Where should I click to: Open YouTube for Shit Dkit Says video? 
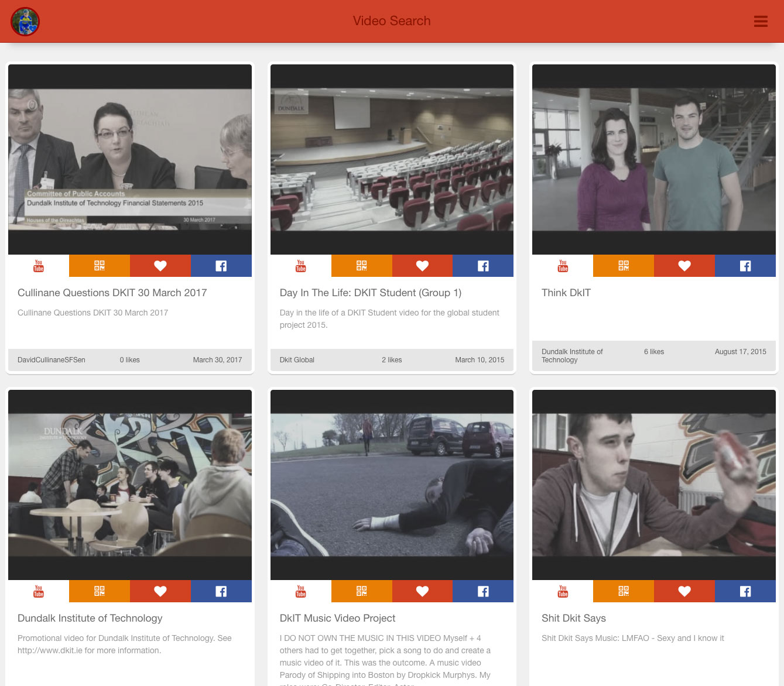click(x=563, y=591)
